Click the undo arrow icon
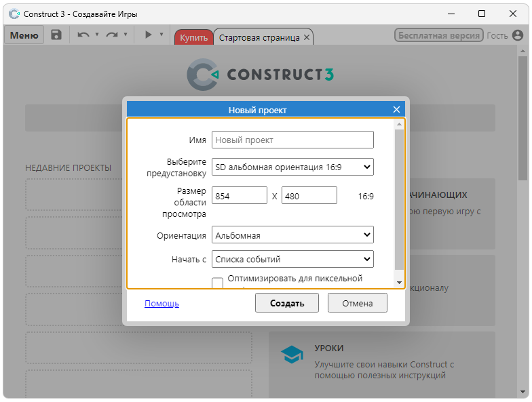The height and width of the screenshot is (402, 532). point(83,35)
